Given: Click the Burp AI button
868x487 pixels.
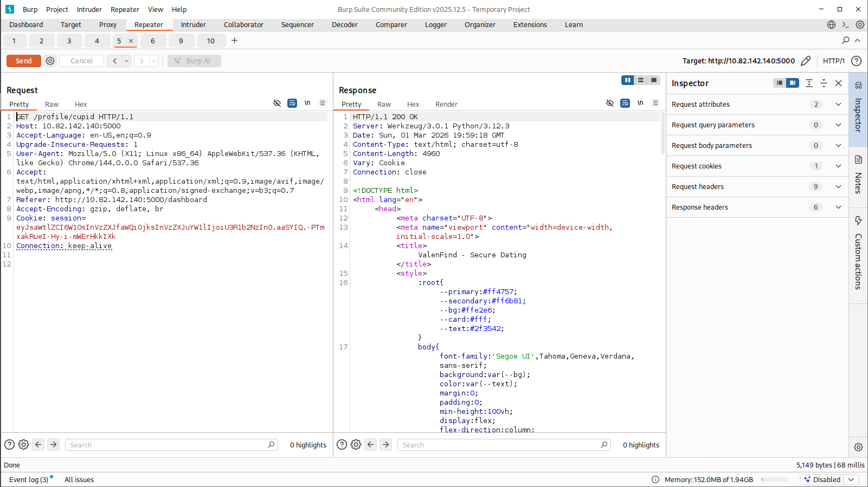Looking at the screenshot, I should pyautogui.click(x=194, y=61).
